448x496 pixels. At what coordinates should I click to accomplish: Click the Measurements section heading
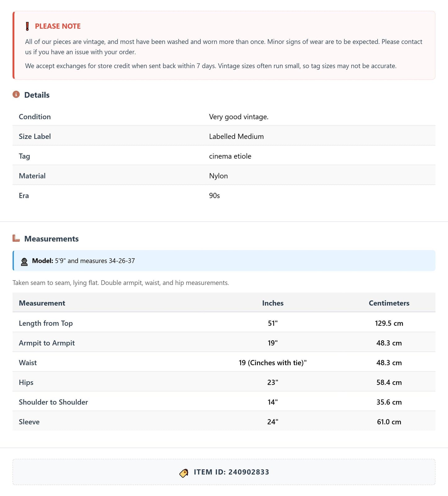(51, 239)
